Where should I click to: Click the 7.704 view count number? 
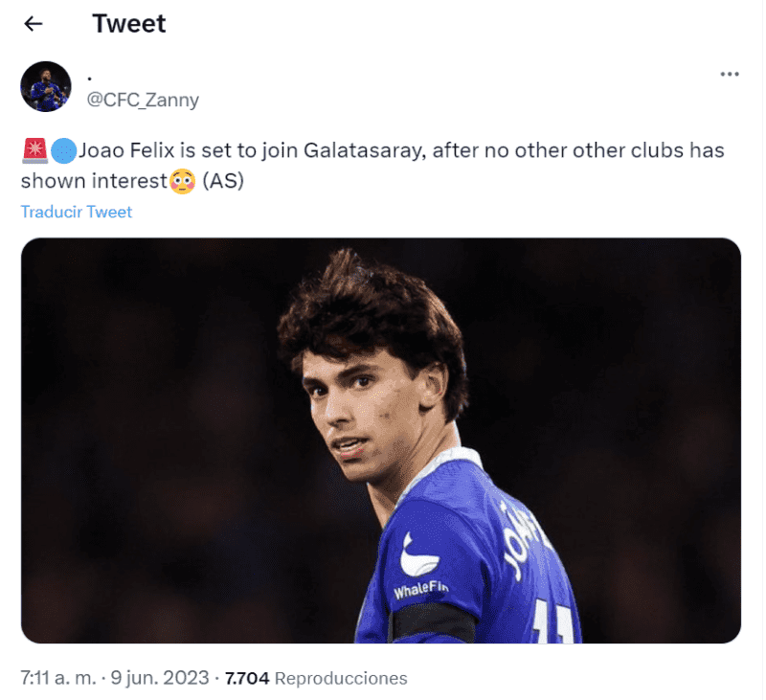247,678
